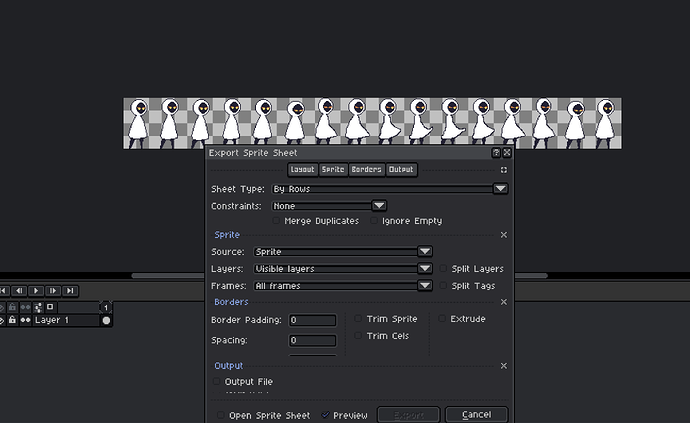Step to the next frame button

tap(53, 291)
